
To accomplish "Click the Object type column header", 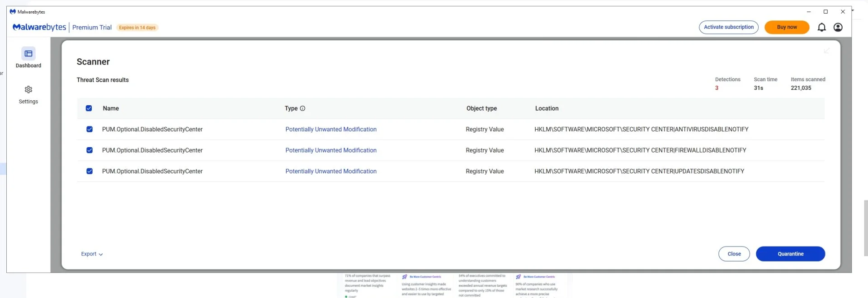I will [x=481, y=108].
